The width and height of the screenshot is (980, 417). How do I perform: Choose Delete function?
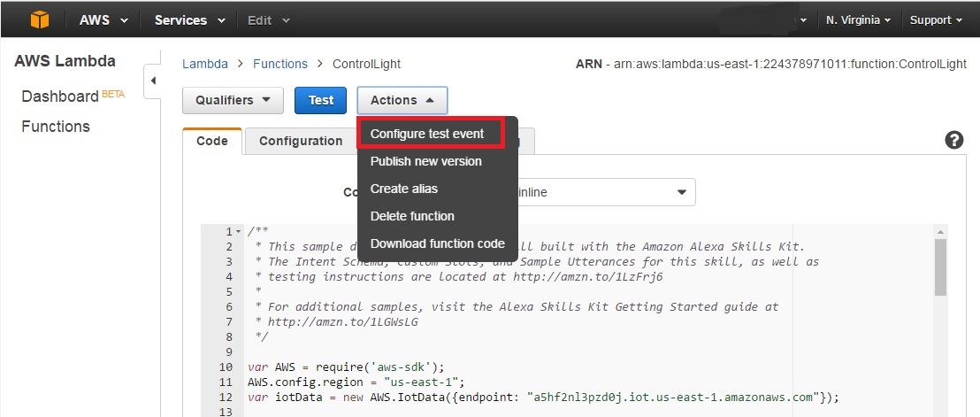[412, 216]
